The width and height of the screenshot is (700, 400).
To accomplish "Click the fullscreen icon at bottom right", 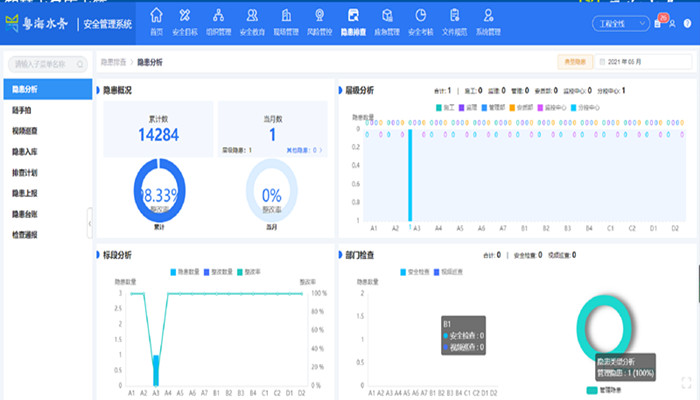I will [x=686, y=382].
